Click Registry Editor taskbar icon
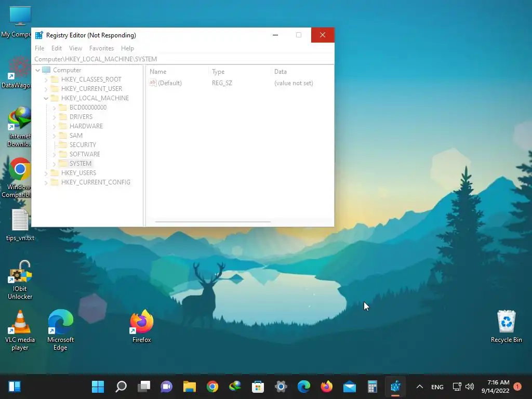The image size is (532, 399). click(x=395, y=387)
